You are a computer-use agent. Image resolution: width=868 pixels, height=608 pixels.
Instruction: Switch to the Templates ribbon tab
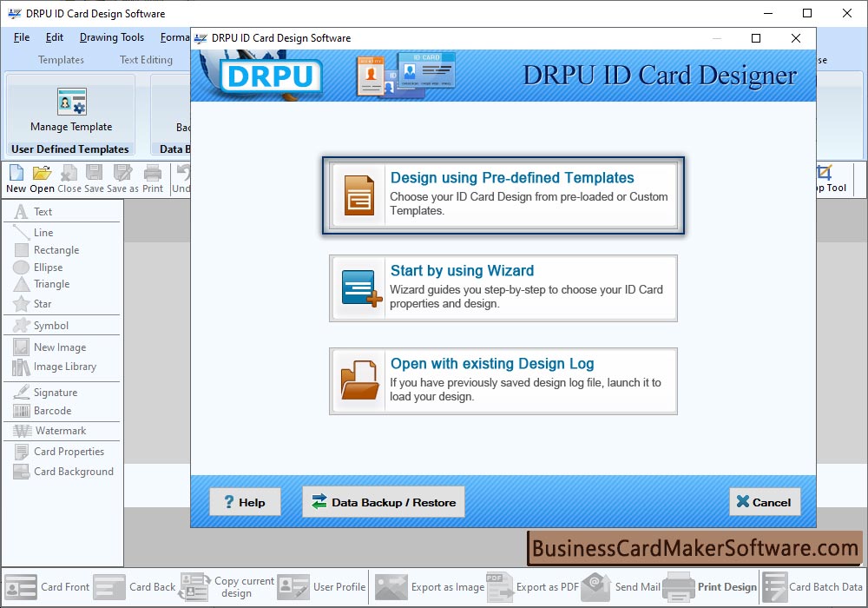(x=61, y=60)
